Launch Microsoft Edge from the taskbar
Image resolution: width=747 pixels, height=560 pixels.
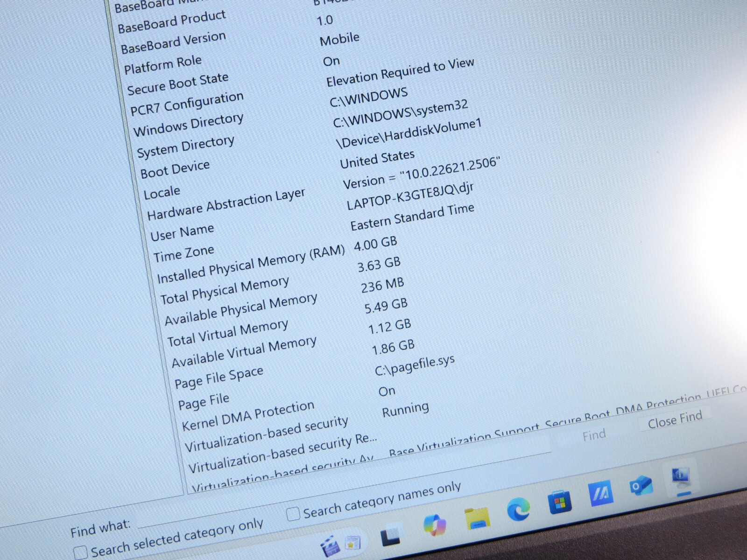coord(519,509)
